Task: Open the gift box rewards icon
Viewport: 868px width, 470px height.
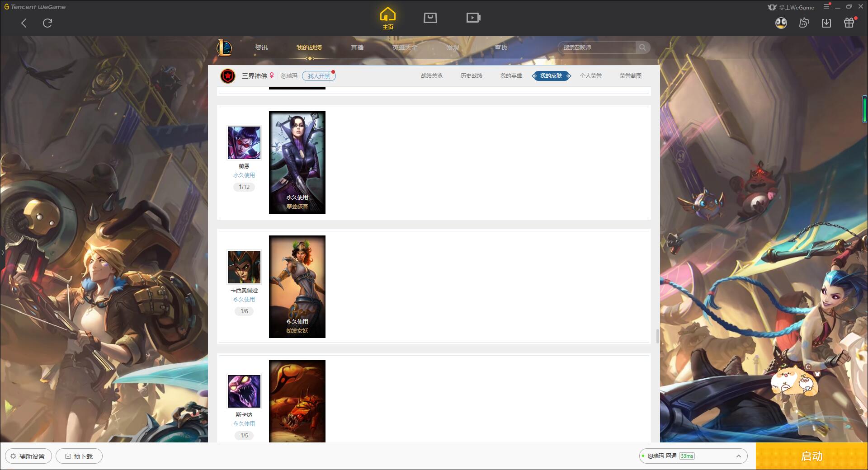Action: [x=849, y=23]
